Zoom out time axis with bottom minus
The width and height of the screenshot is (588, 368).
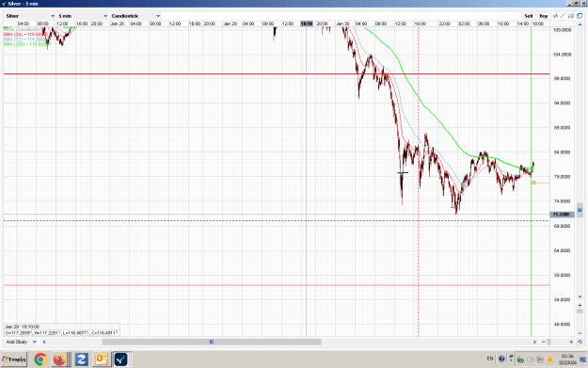[x=544, y=342]
